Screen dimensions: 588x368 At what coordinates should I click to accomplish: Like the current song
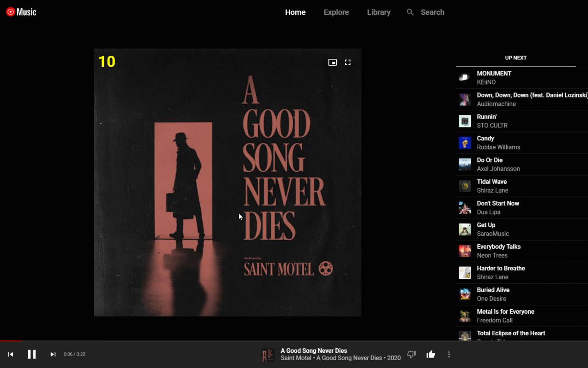tap(430, 354)
